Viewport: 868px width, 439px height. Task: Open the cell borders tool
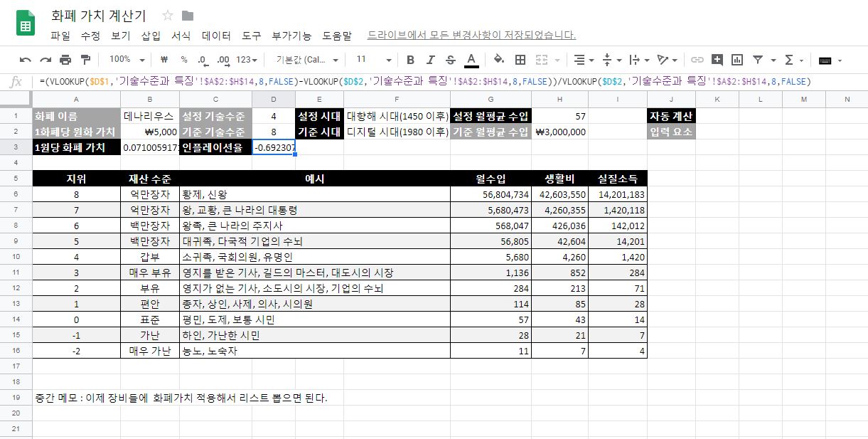(x=520, y=60)
